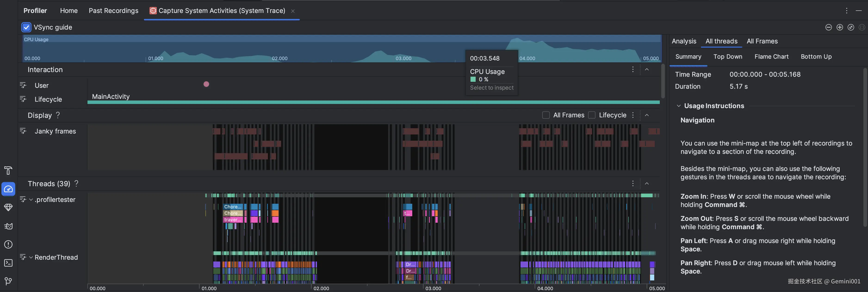
Task: Click the reorder handle beside Janky frames
Action: pos(23,131)
